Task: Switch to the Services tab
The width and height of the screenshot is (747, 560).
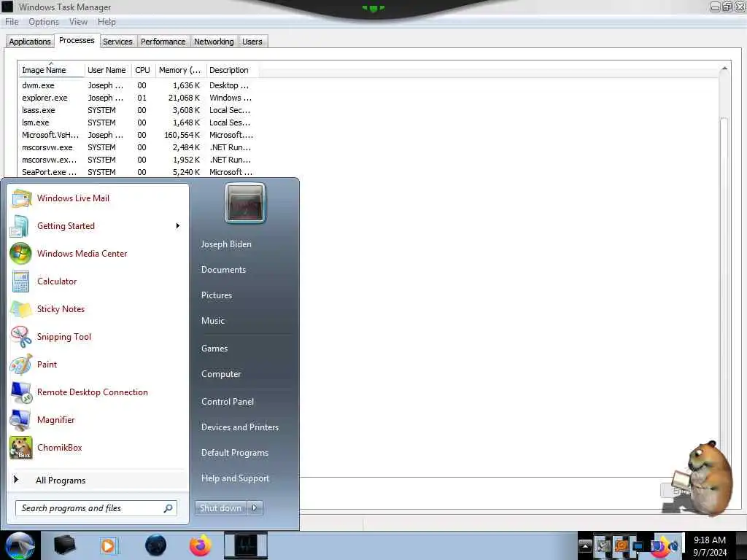Action: click(x=117, y=42)
